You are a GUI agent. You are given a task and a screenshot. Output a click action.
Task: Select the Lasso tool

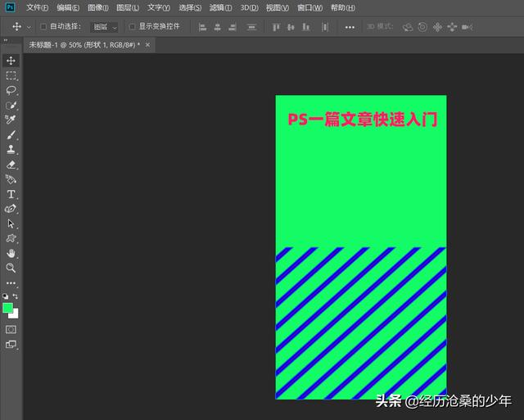(x=11, y=90)
